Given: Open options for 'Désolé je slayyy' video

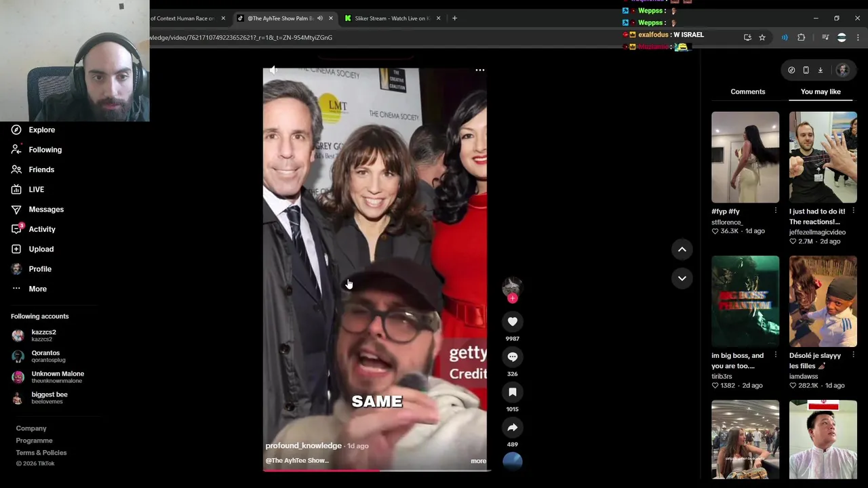Looking at the screenshot, I should (x=853, y=356).
